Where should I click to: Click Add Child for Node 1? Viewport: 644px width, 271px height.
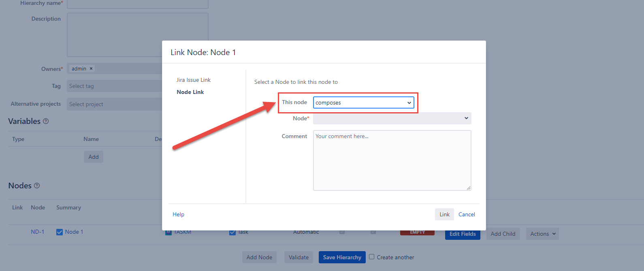[x=503, y=234]
